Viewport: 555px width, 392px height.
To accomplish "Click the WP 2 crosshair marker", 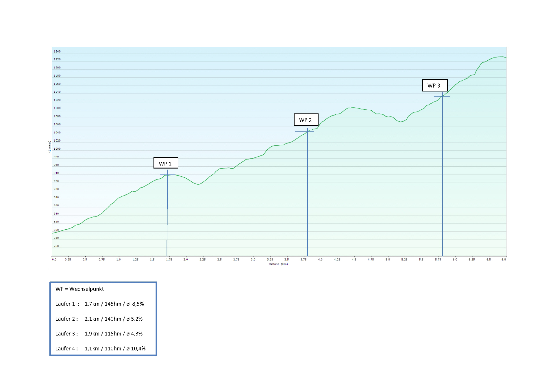I will click(307, 132).
